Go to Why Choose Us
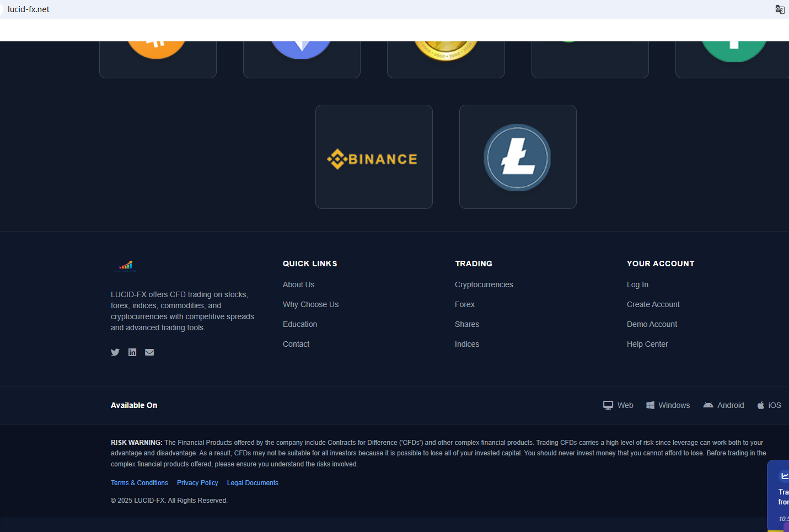 311,304
